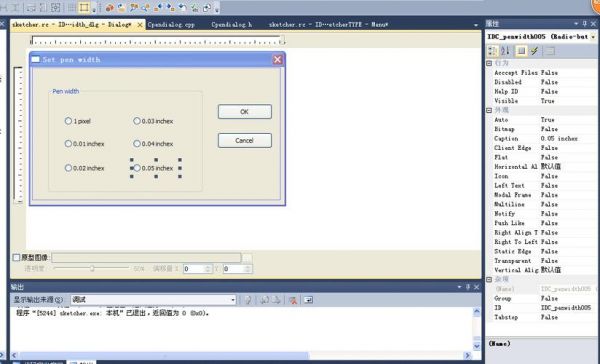Toggle guides using the highlighted dialog editor toolbar icon
This screenshot has width=600, height=364.
coord(84,7)
